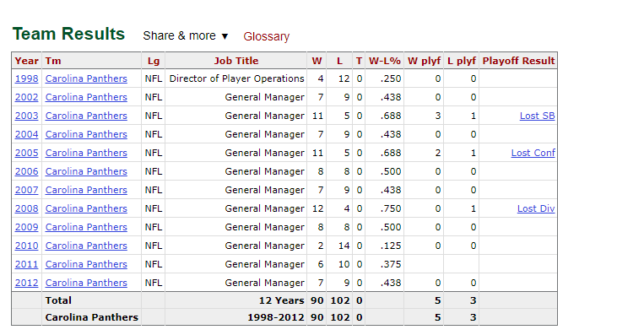Open Carolina Panthers link in 2002 row
The height and width of the screenshot is (335, 644).
point(86,97)
